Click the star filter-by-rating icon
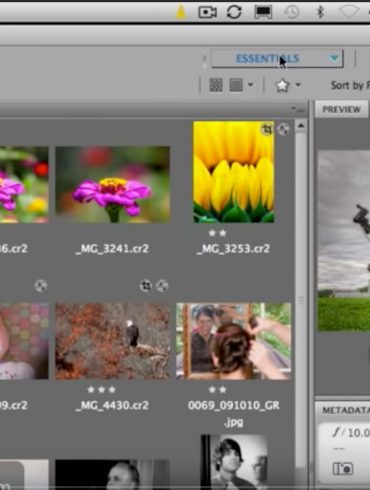The width and height of the screenshot is (370, 490). [282, 85]
